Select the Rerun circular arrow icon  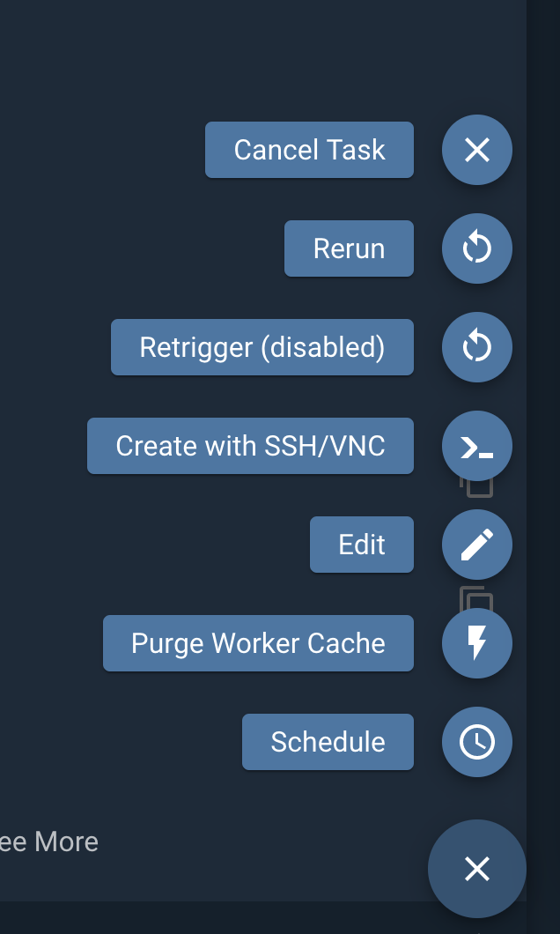(476, 248)
